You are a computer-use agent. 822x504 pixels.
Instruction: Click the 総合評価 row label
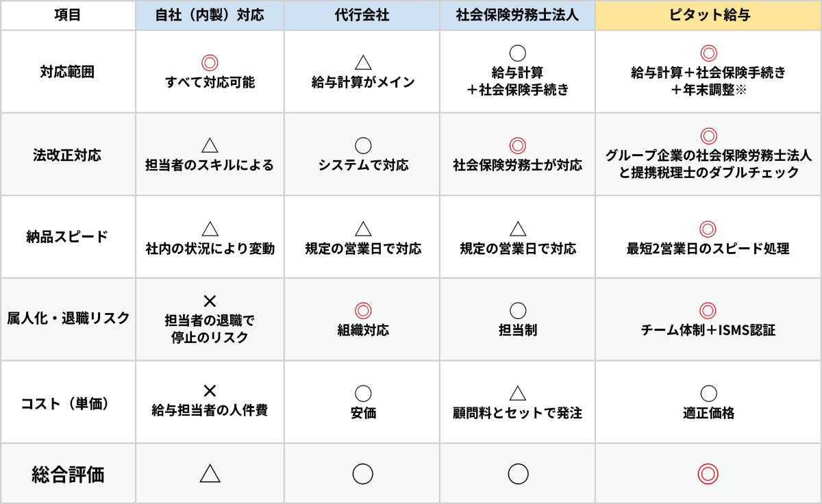pos(67,474)
